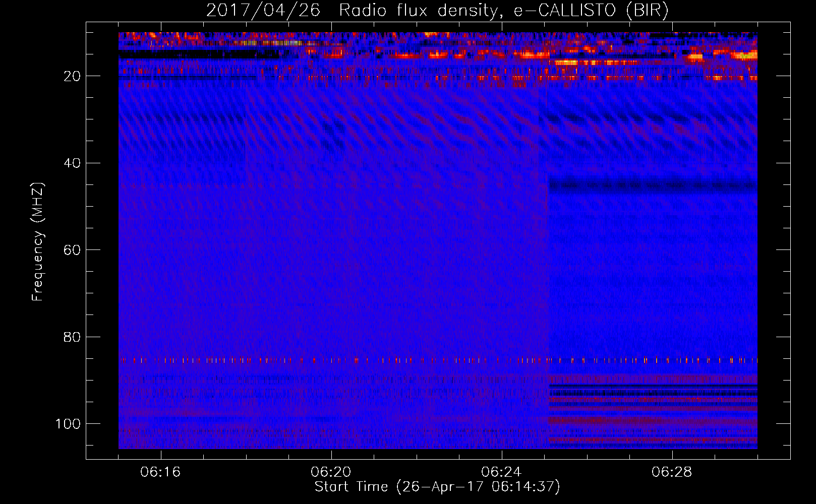Click the "06:16" time tick label
Image resolution: width=816 pixels, height=504 pixels.
click(160, 472)
